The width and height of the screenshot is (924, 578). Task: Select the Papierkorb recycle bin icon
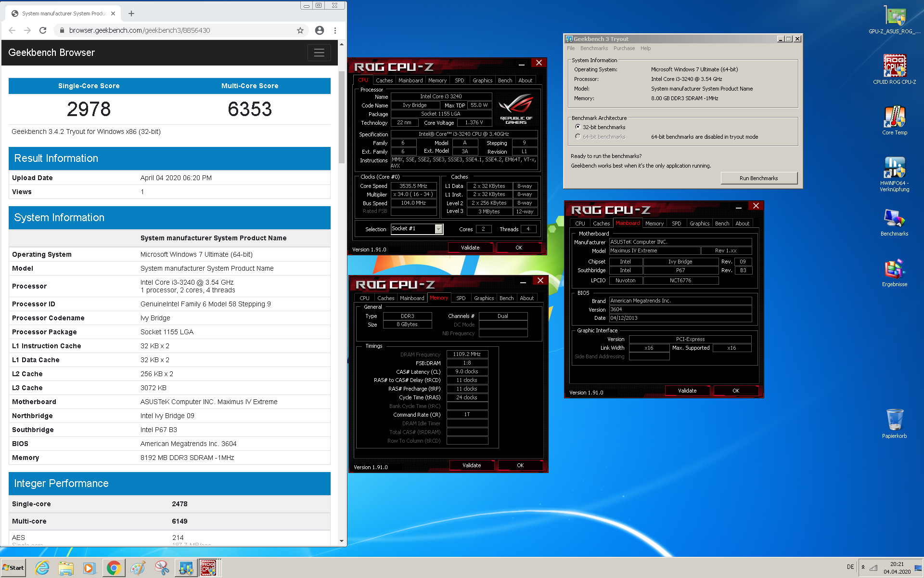pyautogui.click(x=894, y=424)
